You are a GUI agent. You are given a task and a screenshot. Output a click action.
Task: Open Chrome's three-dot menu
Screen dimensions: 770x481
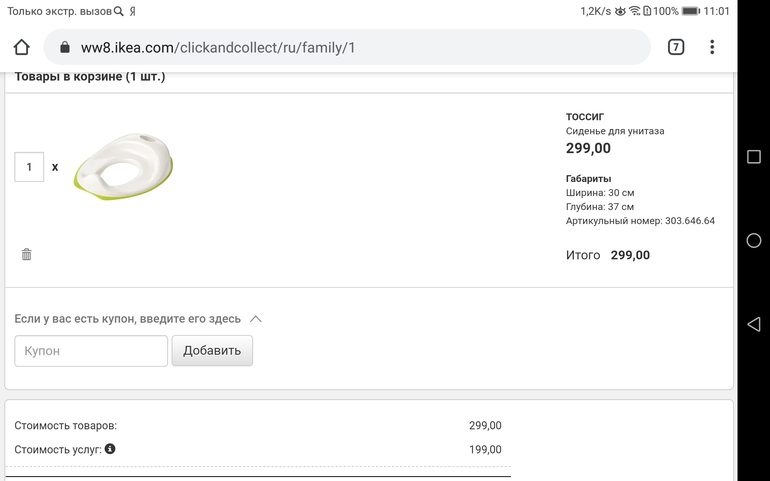point(712,47)
